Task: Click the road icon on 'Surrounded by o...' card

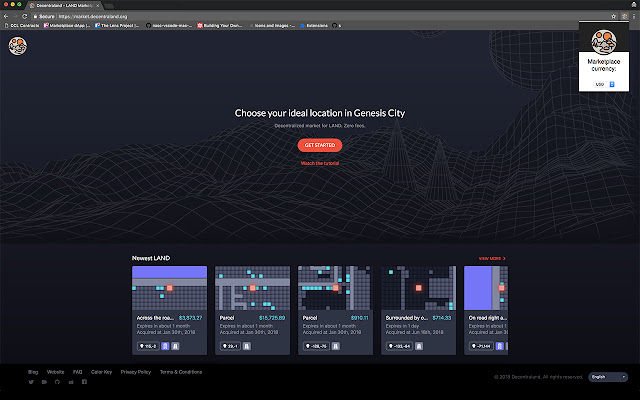Action: pos(419,346)
